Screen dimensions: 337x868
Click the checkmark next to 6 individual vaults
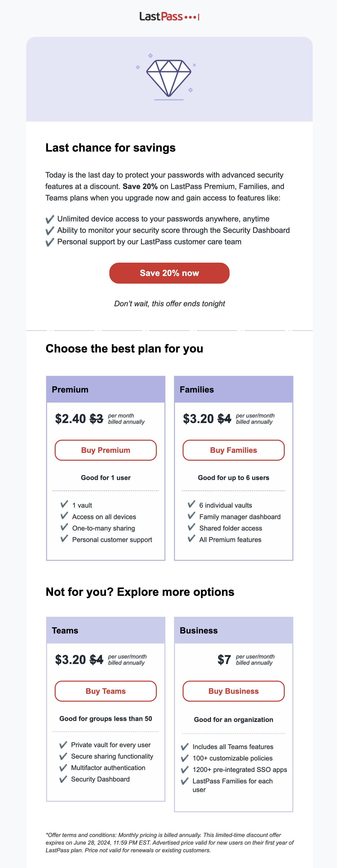[191, 504]
